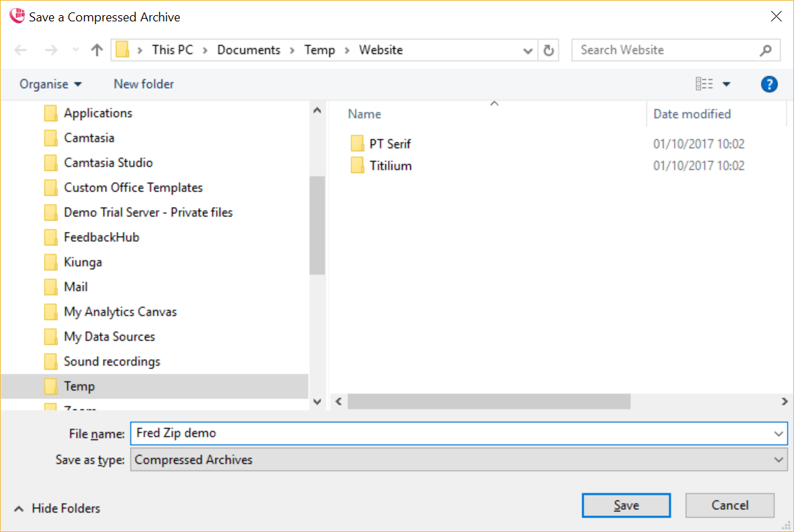Click the Up one level arrow icon

pyautogui.click(x=97, y=50)
